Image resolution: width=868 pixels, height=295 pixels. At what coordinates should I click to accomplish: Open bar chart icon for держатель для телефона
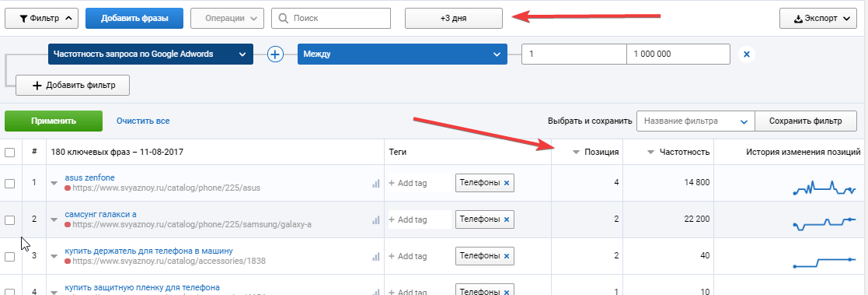coord(376,256)
